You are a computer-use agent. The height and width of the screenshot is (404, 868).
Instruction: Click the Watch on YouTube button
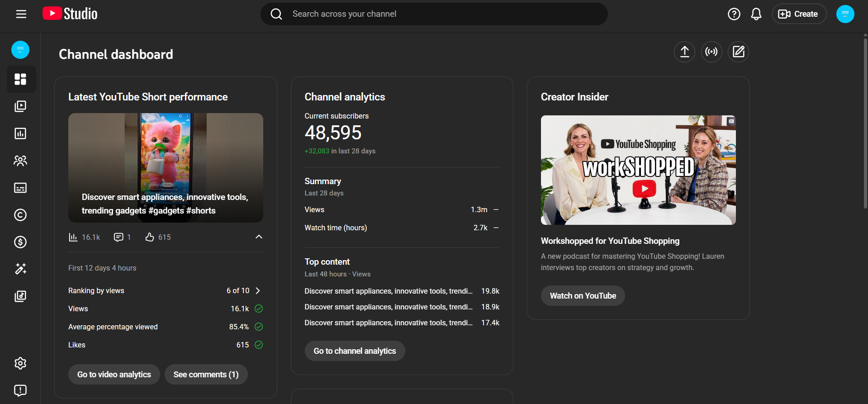(x=583, y=296)
